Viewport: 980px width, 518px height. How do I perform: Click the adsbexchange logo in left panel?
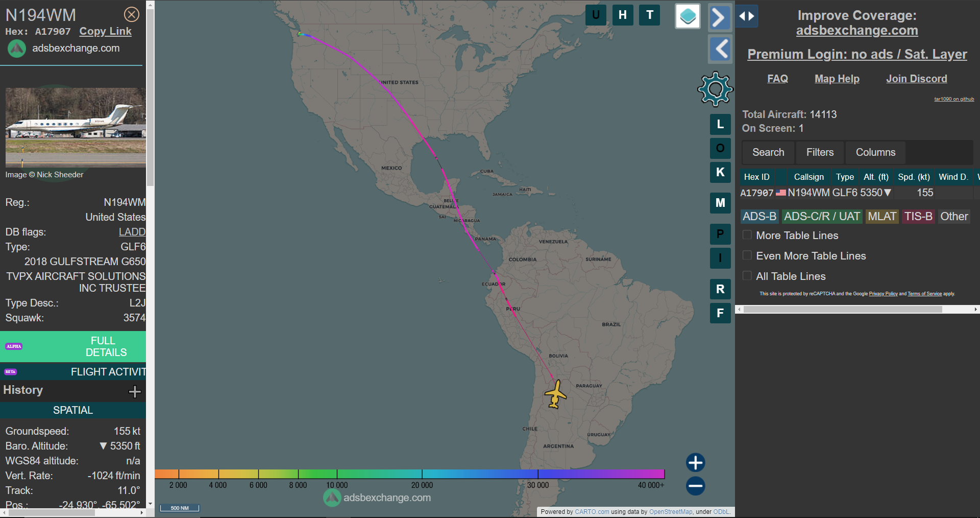[x=16, y=49]
